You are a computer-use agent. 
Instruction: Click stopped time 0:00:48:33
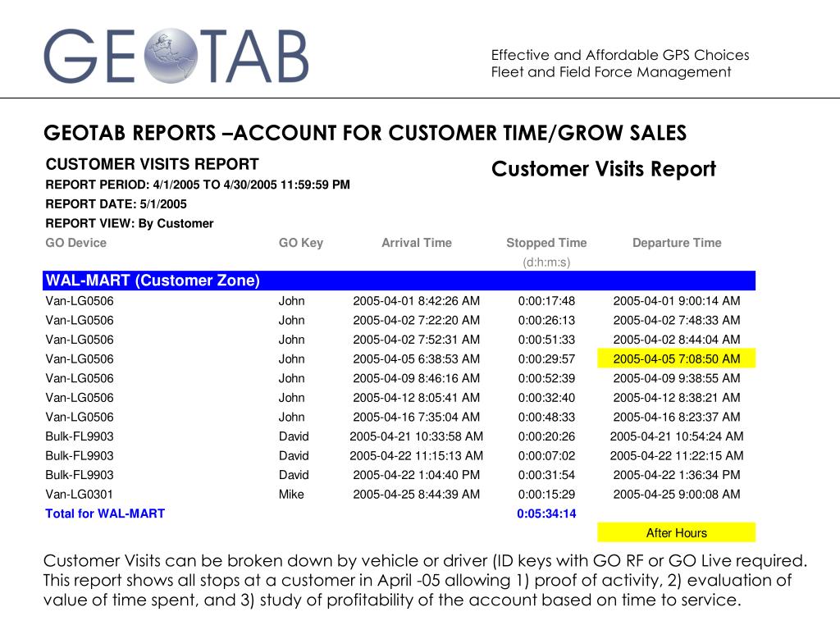tap(546, 416)
